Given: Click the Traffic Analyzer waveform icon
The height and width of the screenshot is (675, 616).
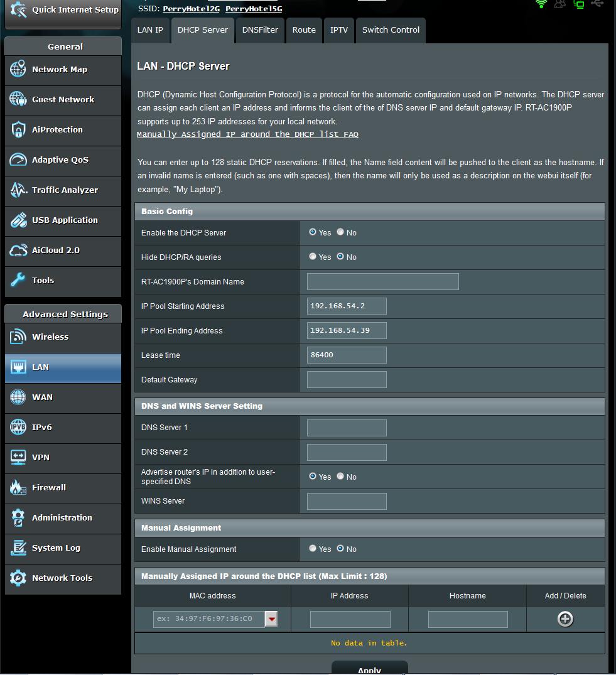Looking at the screenshot, I should click(x=18, y=190).
